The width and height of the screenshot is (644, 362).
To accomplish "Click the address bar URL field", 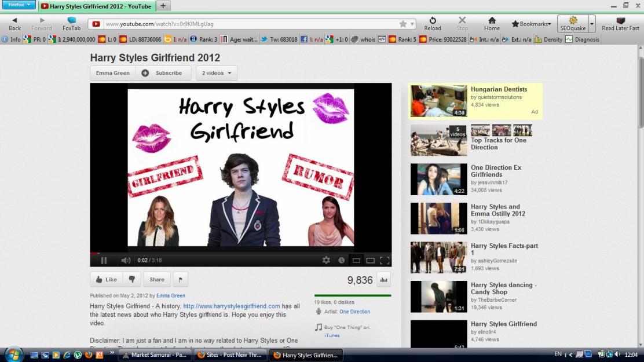I will tap(251, 24).
